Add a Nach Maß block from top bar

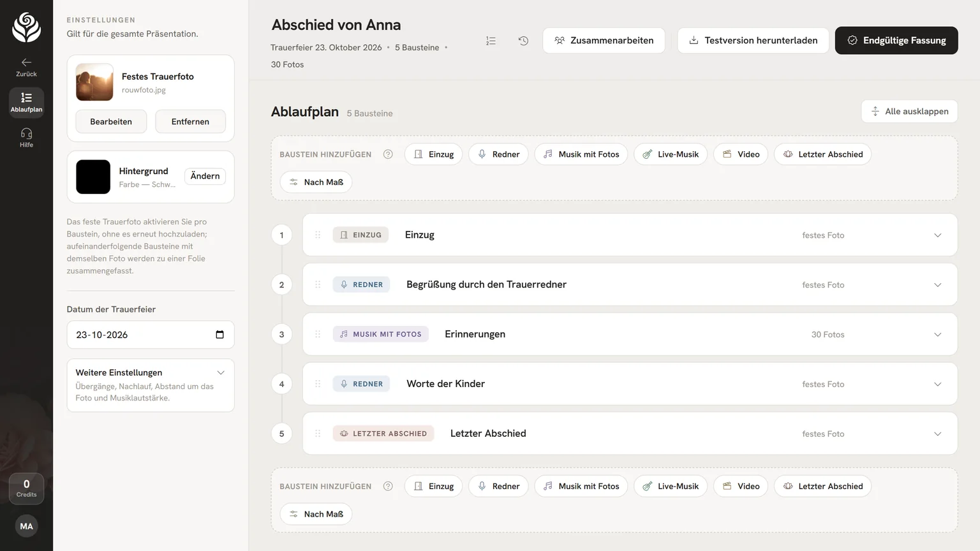(x=316, y=182)
